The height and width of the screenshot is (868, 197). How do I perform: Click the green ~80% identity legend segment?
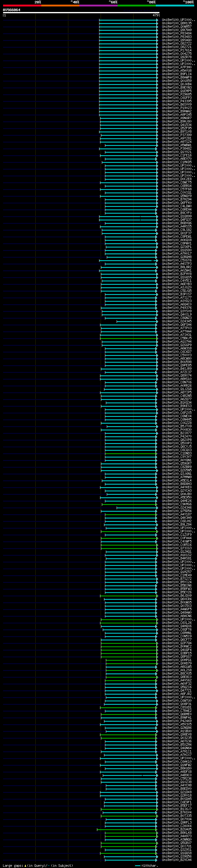137,6
